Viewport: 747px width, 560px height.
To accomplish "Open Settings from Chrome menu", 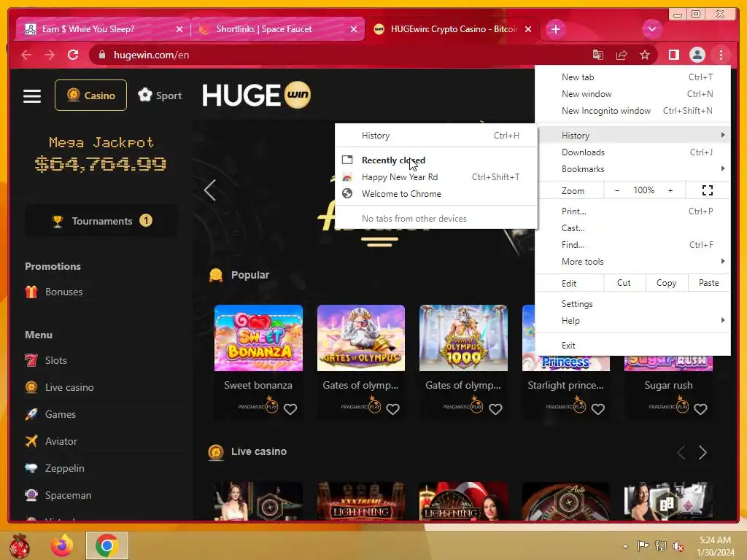I will 632,304.
